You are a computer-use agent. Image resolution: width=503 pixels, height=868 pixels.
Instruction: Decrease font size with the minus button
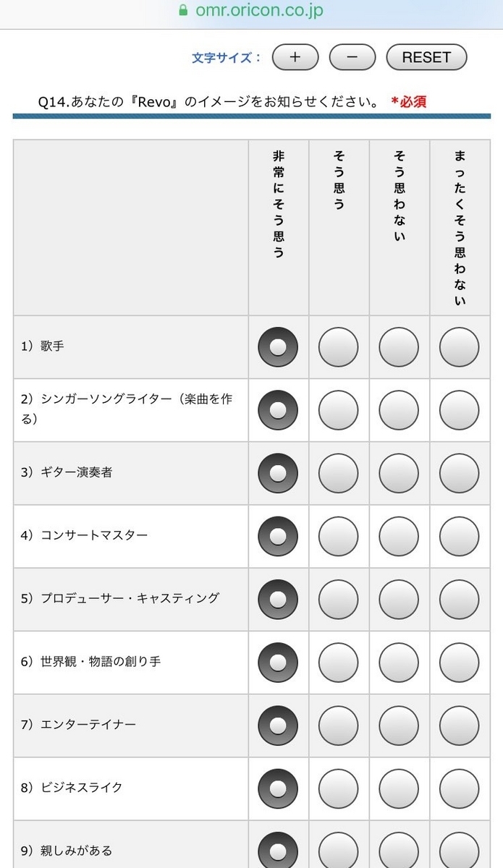352,57
